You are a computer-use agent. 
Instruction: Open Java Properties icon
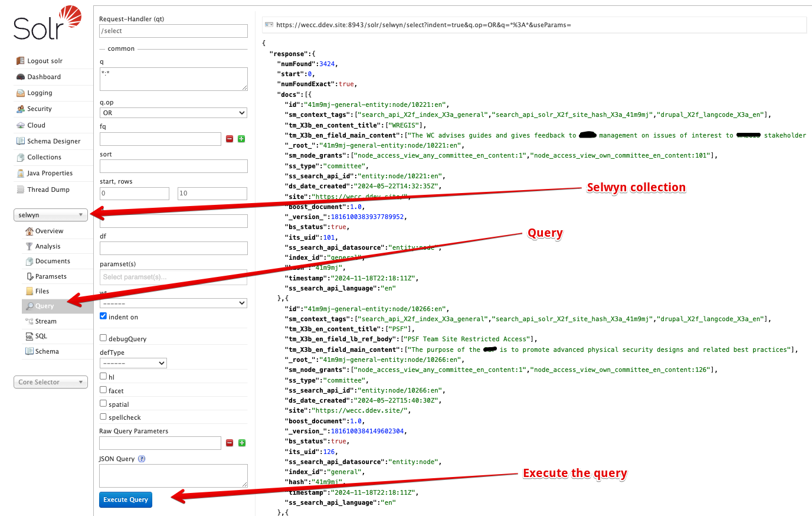pos(21,173)
